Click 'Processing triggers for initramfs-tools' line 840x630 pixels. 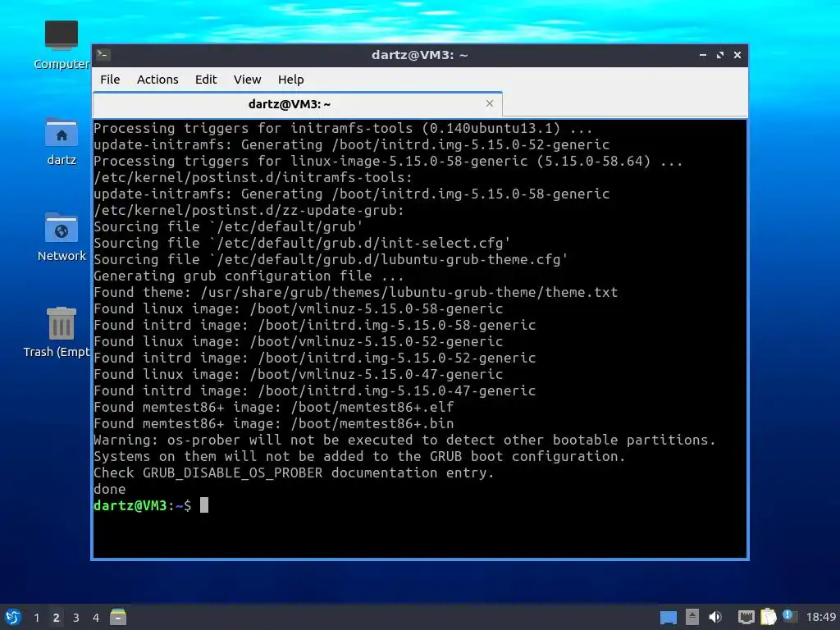(344, 129)
